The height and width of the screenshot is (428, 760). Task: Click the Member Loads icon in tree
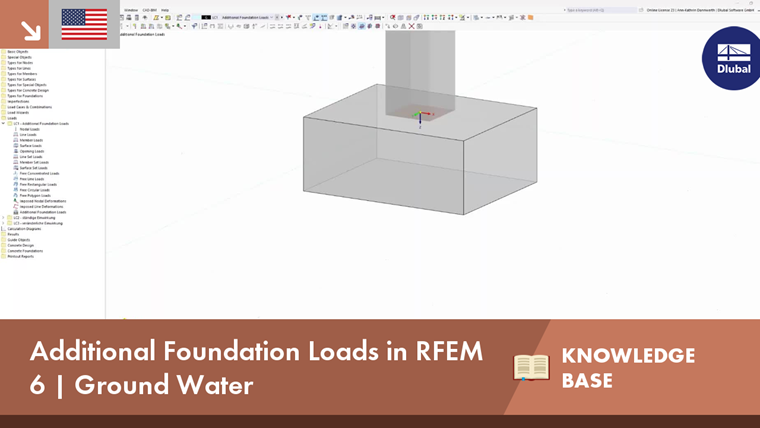point(16,140)
